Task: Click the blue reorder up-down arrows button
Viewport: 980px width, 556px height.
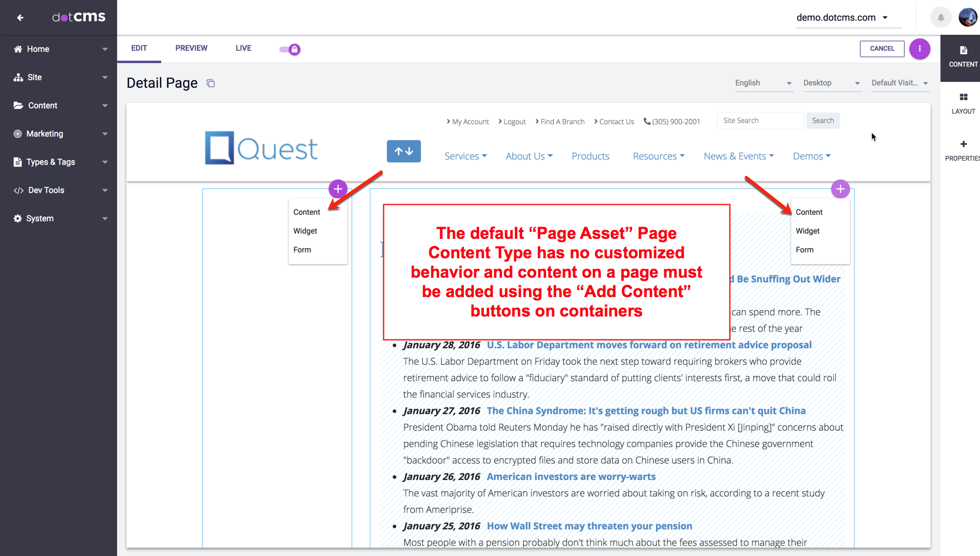Action: 404,151
